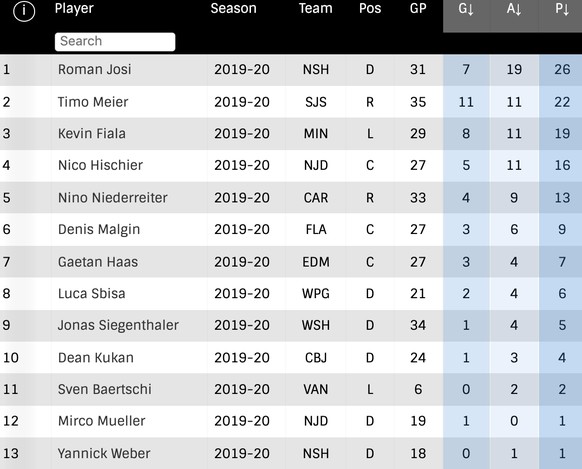Select Roman Josi's 26 points cell
The image size is (582, 469).
click(x=562, y=70)
